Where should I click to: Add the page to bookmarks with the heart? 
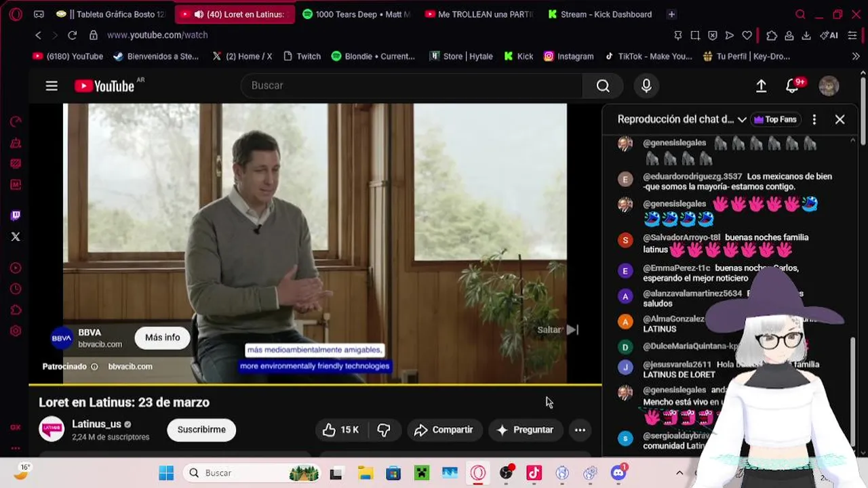click(x=747, y=35)
